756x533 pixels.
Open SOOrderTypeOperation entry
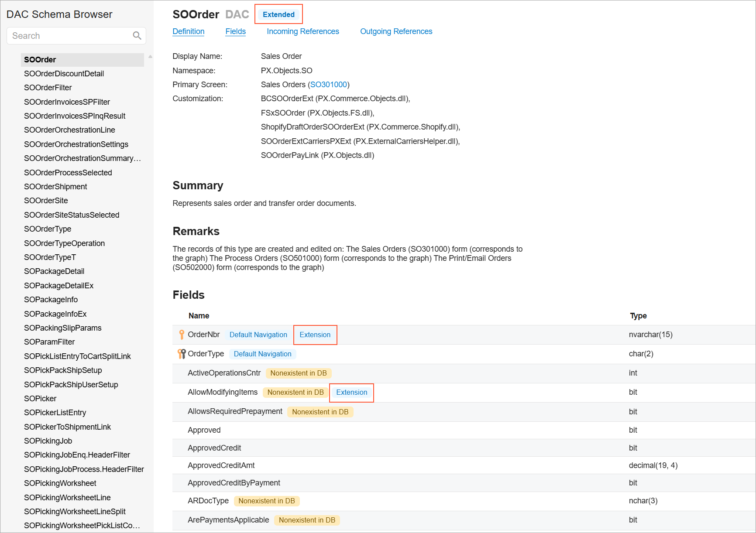(65, 243)
